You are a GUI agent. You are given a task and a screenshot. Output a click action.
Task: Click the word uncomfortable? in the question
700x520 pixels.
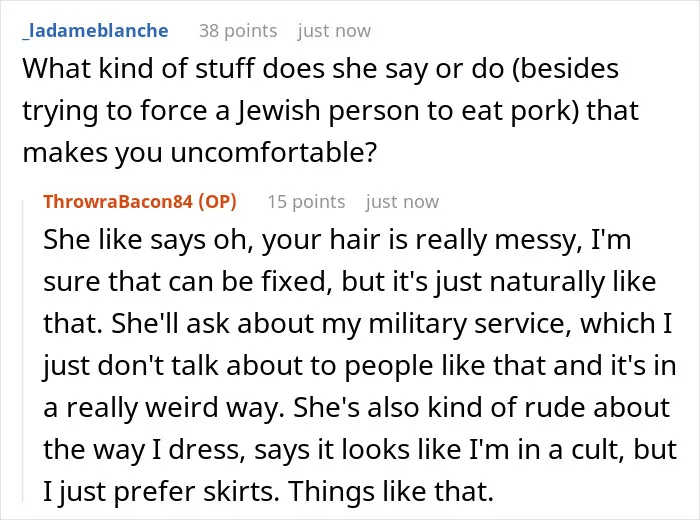click(x=274, y=152)
